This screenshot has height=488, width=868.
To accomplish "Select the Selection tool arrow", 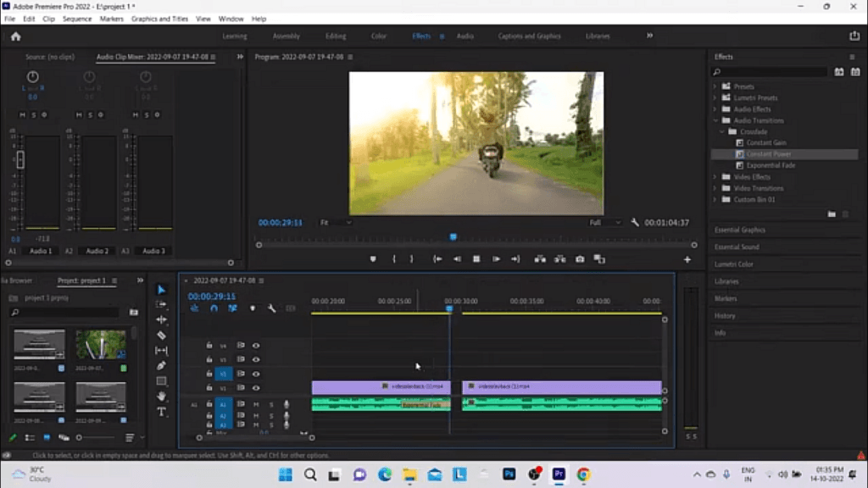I will click(x=161, y=290).
